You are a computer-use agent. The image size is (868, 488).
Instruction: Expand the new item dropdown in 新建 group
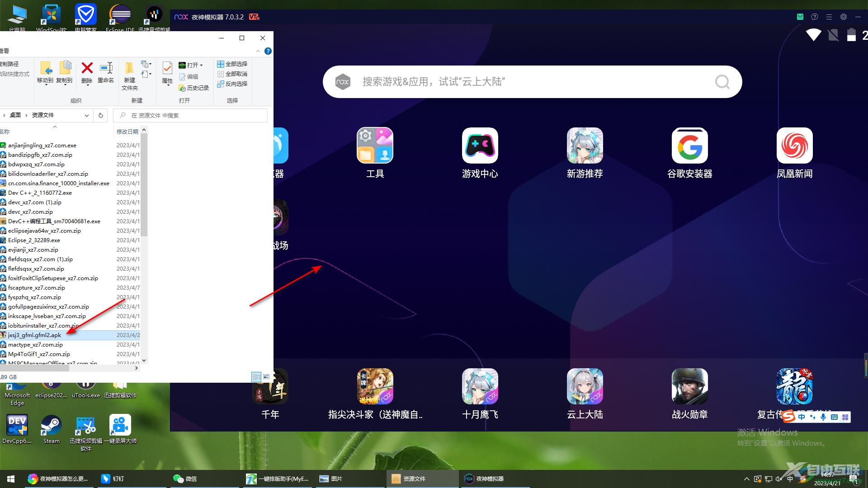146,64
